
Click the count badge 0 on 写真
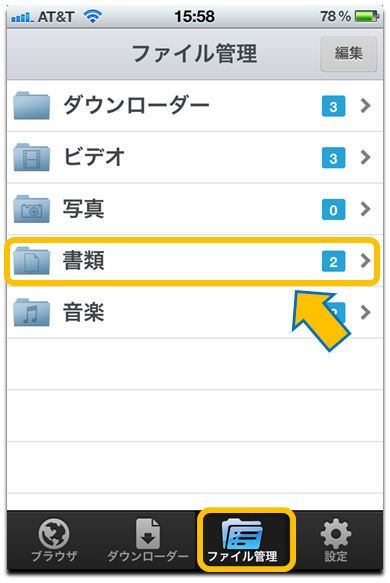tap(333, 210)
